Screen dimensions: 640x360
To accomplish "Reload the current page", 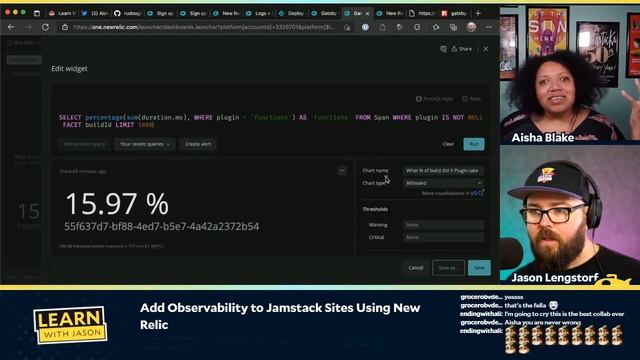I will tap(45, 27).
